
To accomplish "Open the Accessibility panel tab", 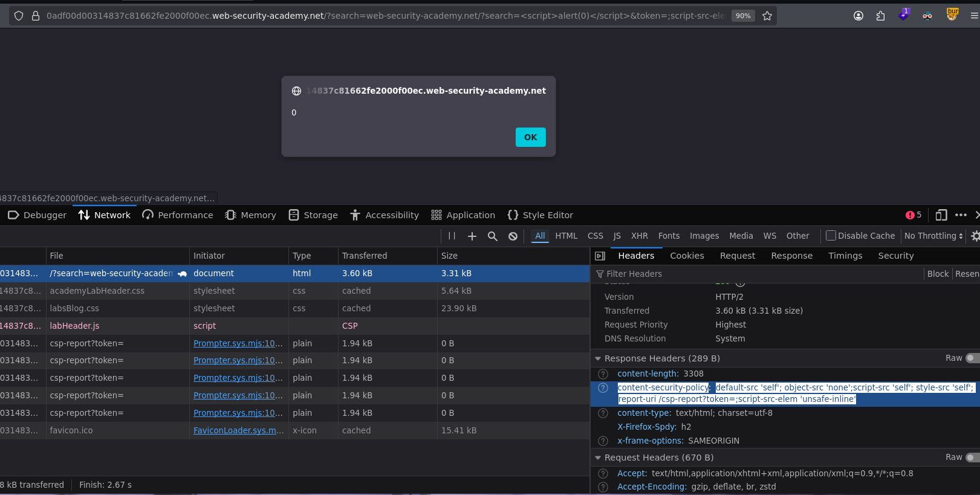I will [x=385, y=215].
